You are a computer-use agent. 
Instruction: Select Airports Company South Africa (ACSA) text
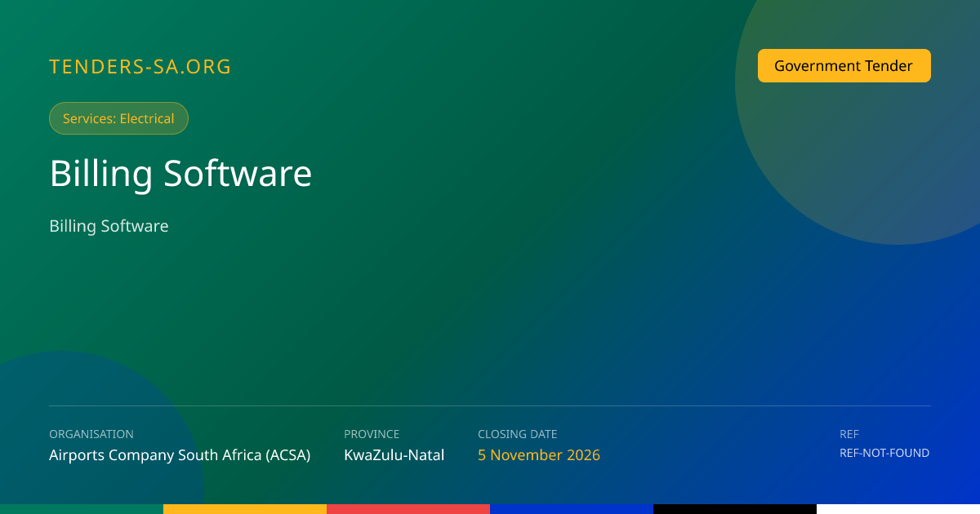pyautogui.click(x=180, y=455)
